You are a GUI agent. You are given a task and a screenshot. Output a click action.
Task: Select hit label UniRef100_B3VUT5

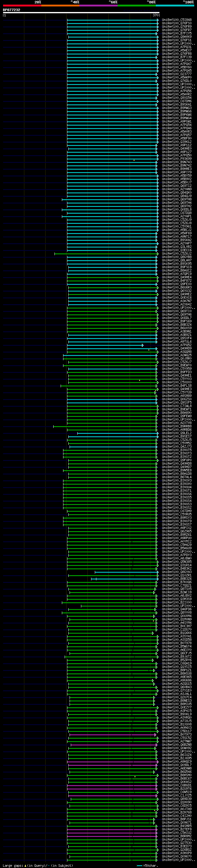coord(177,450)
